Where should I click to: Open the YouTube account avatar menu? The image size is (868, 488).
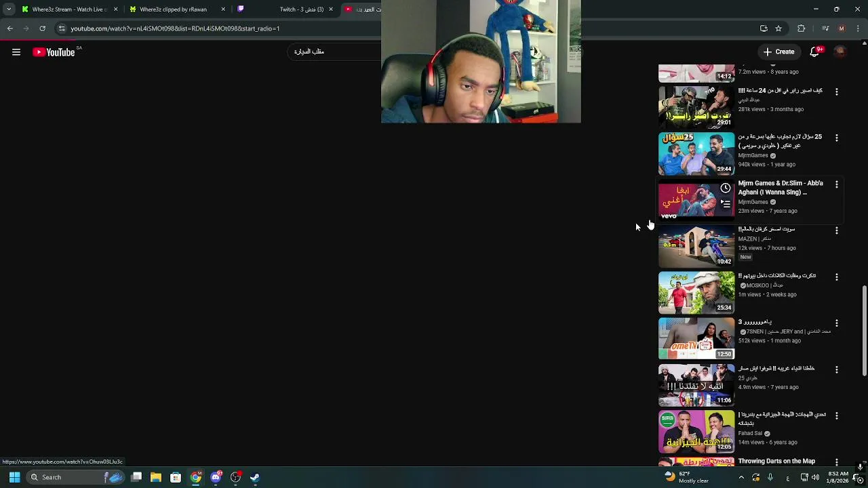pos(840,52)
